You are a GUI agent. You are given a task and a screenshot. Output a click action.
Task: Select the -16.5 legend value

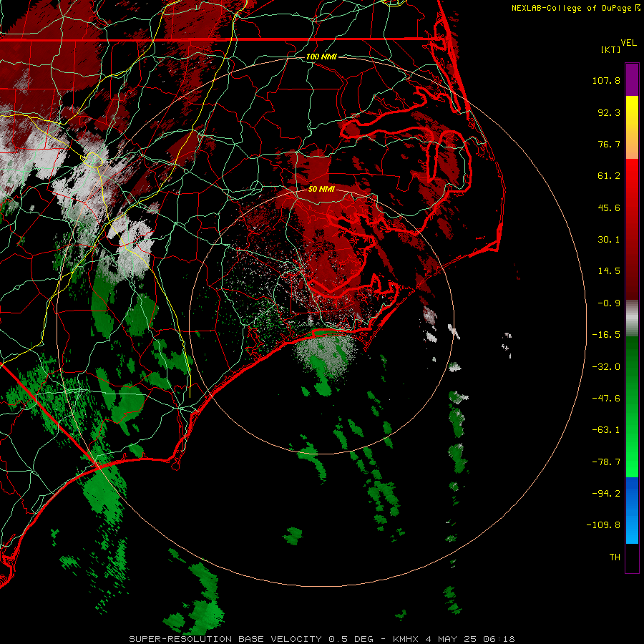(x=606, y=335)
